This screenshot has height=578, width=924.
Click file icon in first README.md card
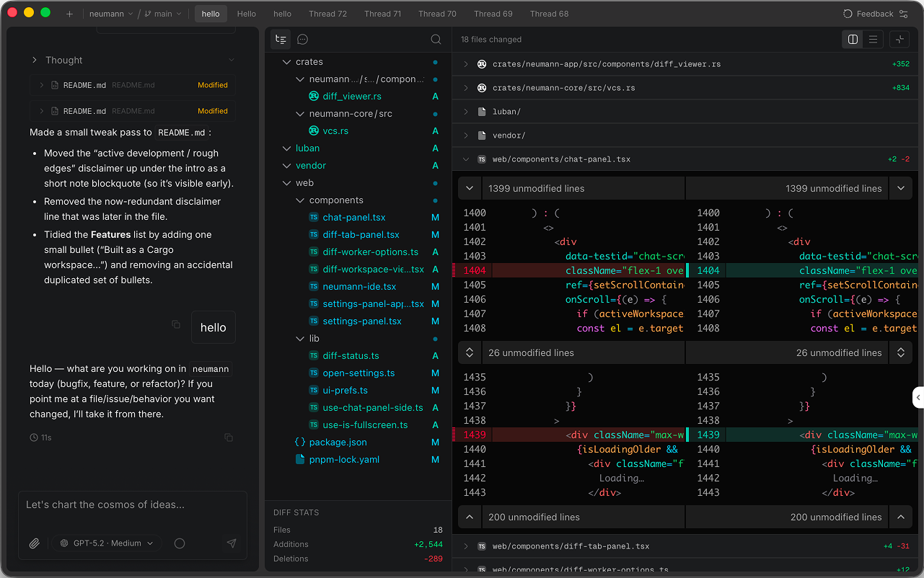click(54, 85)
